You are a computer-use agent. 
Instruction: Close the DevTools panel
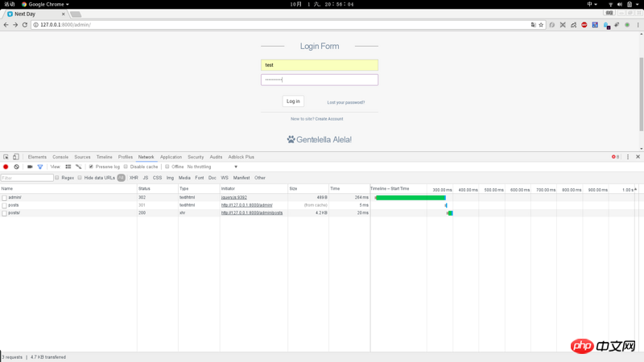point(638,157)
